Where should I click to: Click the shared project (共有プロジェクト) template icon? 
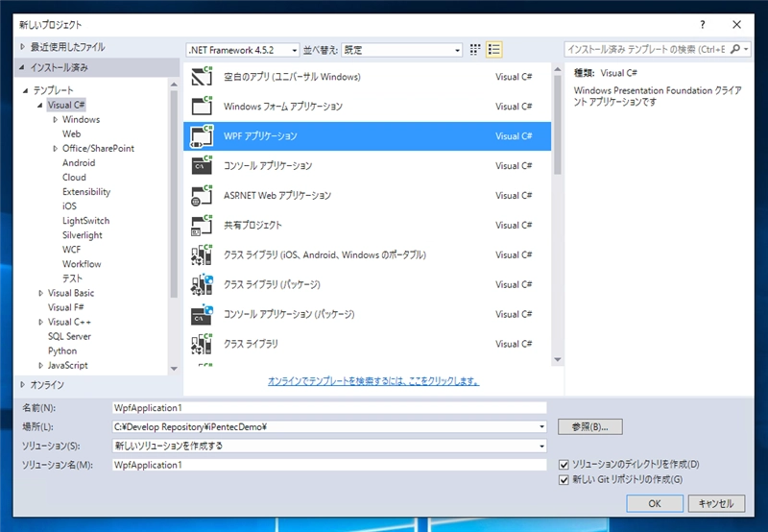click(x=202, y=226)
